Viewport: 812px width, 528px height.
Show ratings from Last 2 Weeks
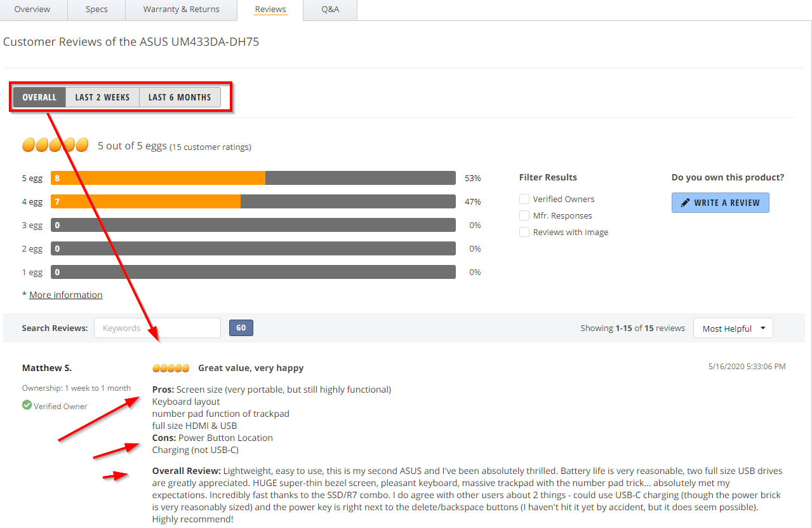click(x=102, y=97)
